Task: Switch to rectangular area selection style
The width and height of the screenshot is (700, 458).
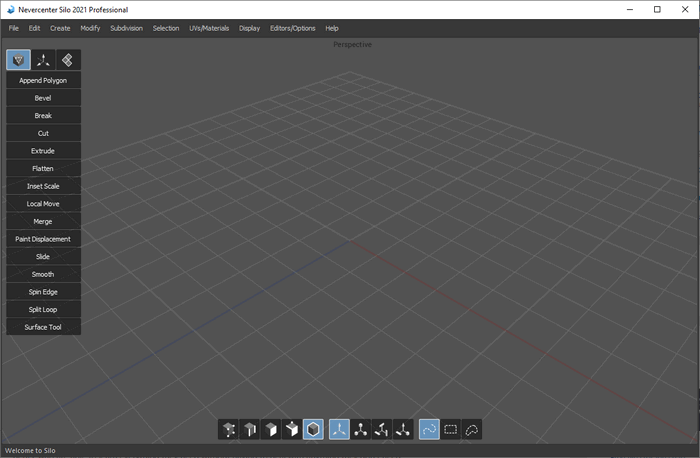Action: click(x=451, y=429)
